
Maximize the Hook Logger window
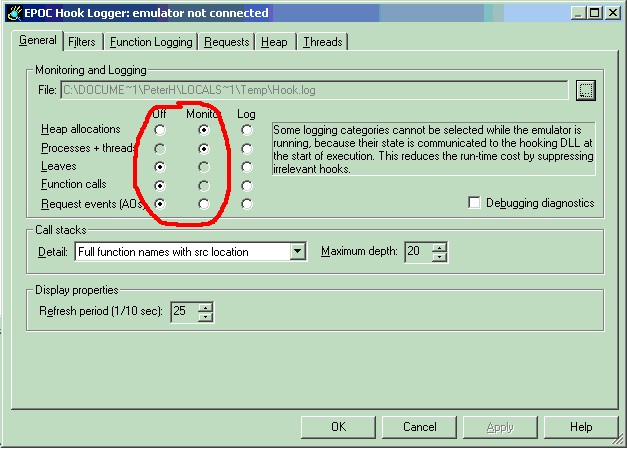pyautogui.click(x=595, y=13)
